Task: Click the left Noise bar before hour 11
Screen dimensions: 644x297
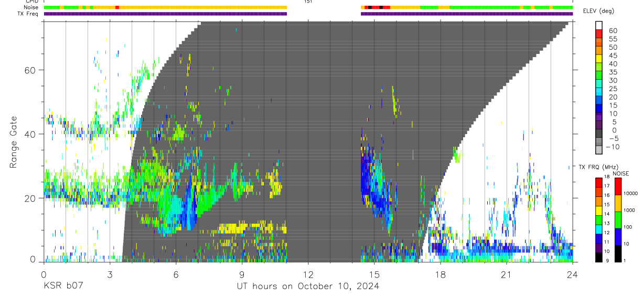Action: pyautogui.click(x=165, y=7)
